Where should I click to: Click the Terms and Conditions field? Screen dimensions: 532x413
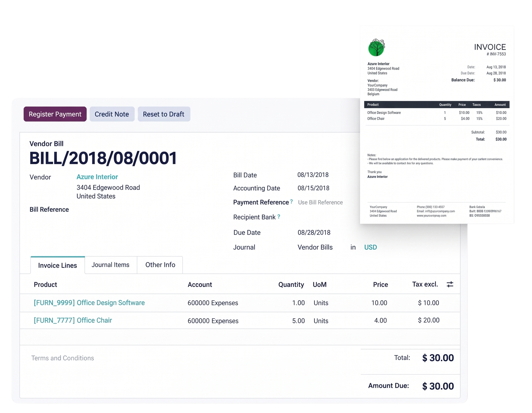pos(63,358)
